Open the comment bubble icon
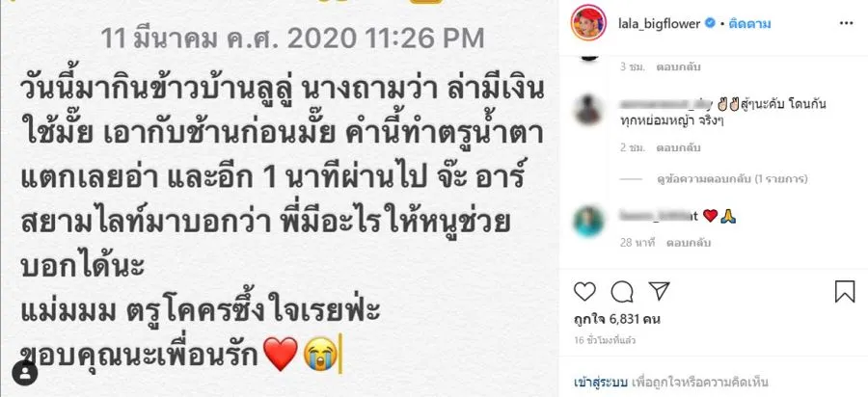The height and width of the screenshot is (397, 868). click(x=622, y=291)
